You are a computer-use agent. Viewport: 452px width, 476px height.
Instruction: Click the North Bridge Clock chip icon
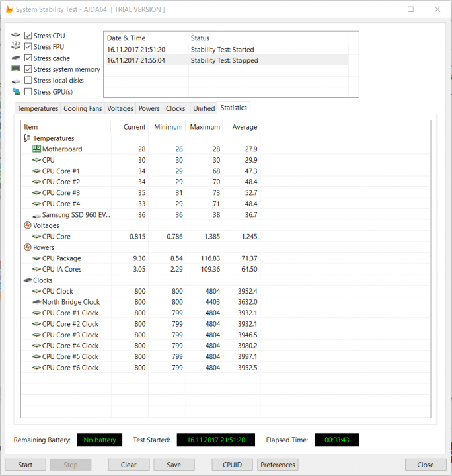[x=37, y=301]
